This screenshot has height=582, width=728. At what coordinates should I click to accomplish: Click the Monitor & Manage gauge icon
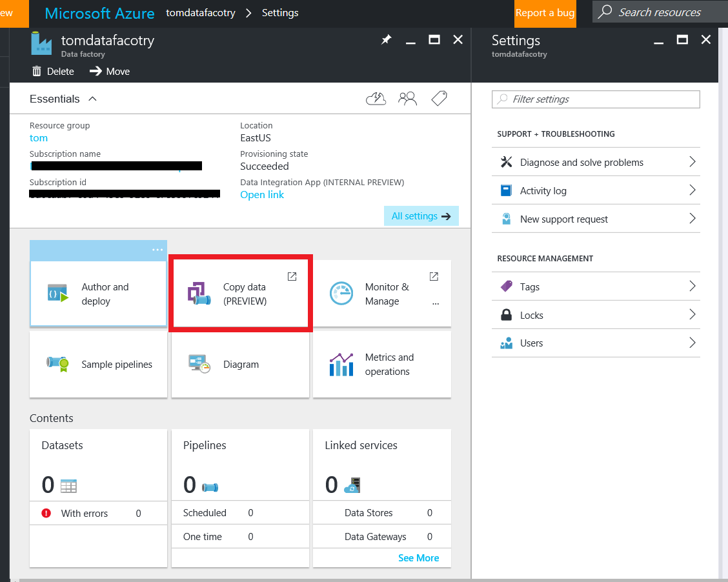click(341, 294)
